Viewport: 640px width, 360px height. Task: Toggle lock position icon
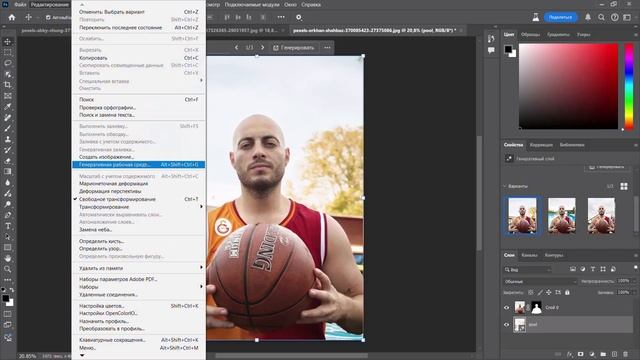549,292
